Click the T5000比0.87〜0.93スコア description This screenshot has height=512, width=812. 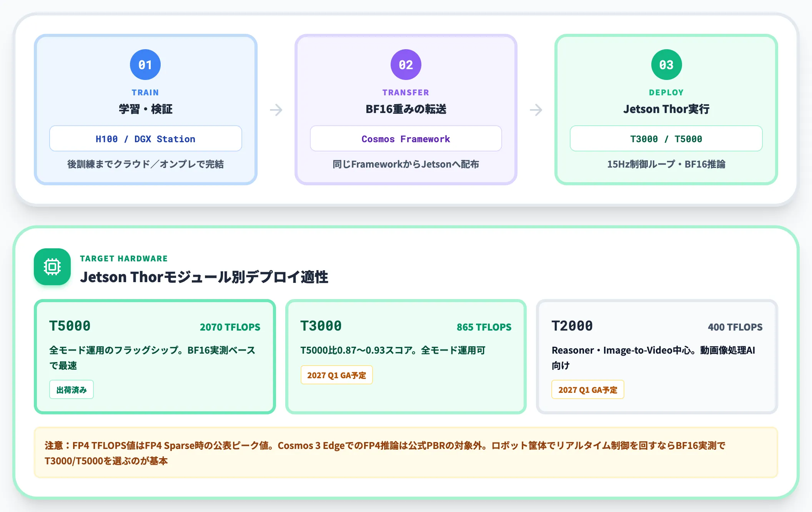click(x=393, y=350)
